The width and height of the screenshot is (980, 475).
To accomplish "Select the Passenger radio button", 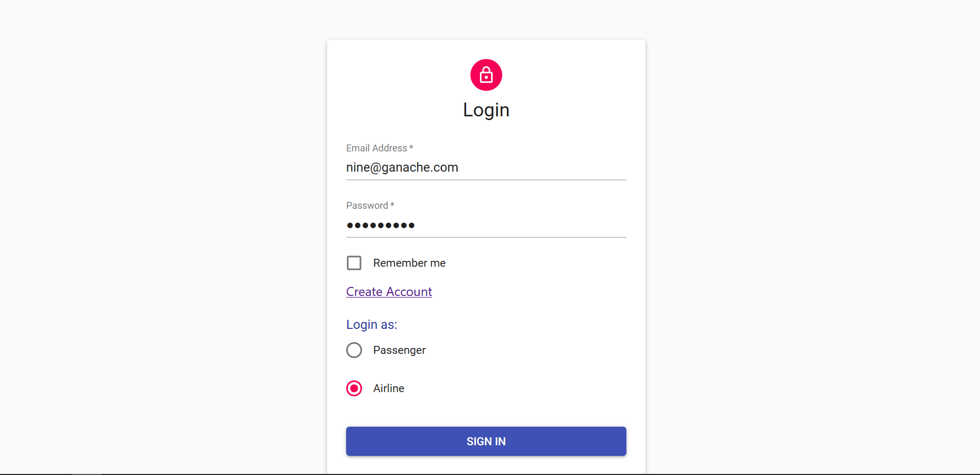I will point(354,350).
